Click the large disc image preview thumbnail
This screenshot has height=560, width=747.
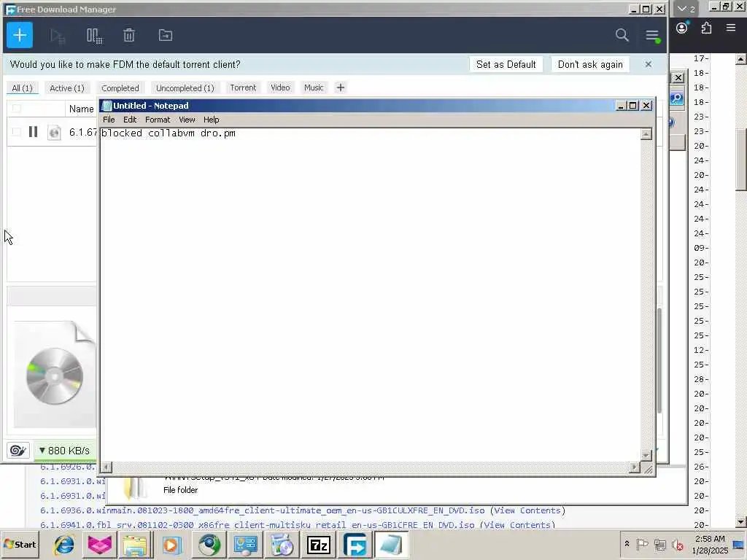coord(54,375)
